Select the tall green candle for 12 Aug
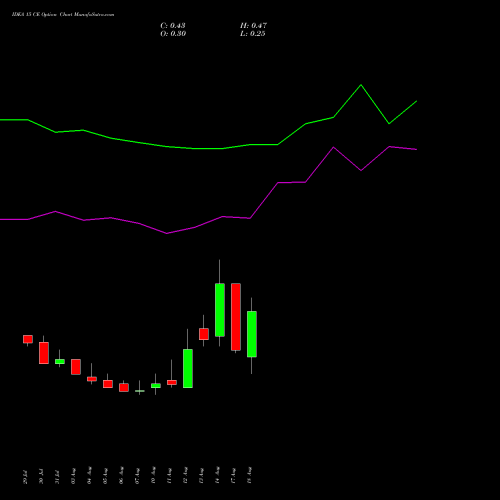Viewport: 500px width, 500px height. point(188,368)
